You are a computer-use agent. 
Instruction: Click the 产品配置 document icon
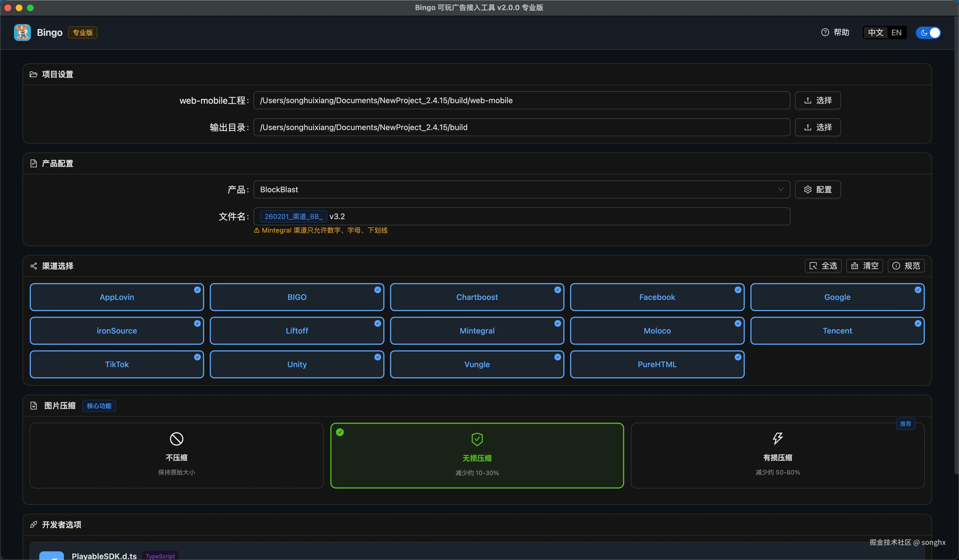(33, 164)
